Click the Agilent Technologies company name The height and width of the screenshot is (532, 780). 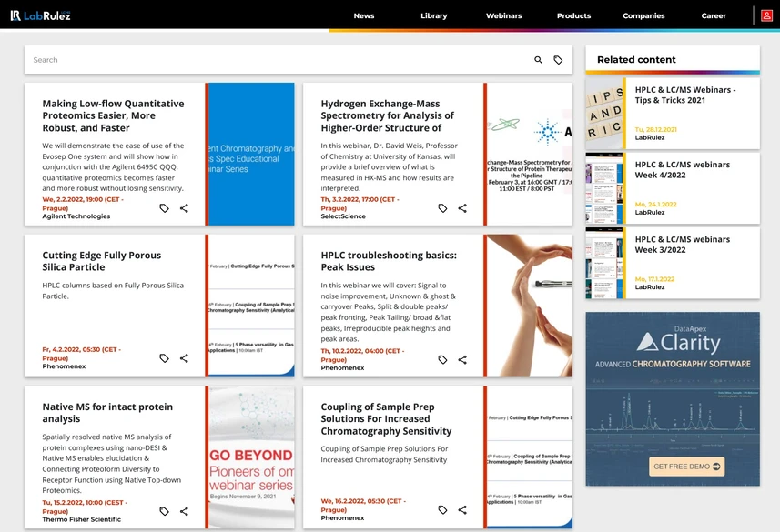(76, 216)
